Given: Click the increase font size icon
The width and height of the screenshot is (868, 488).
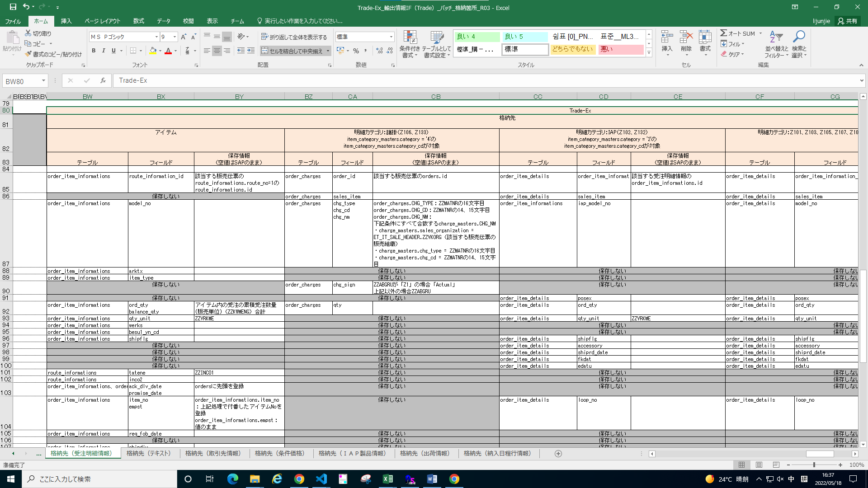Looking at the screenshot, I should click(x=183, y=37).
